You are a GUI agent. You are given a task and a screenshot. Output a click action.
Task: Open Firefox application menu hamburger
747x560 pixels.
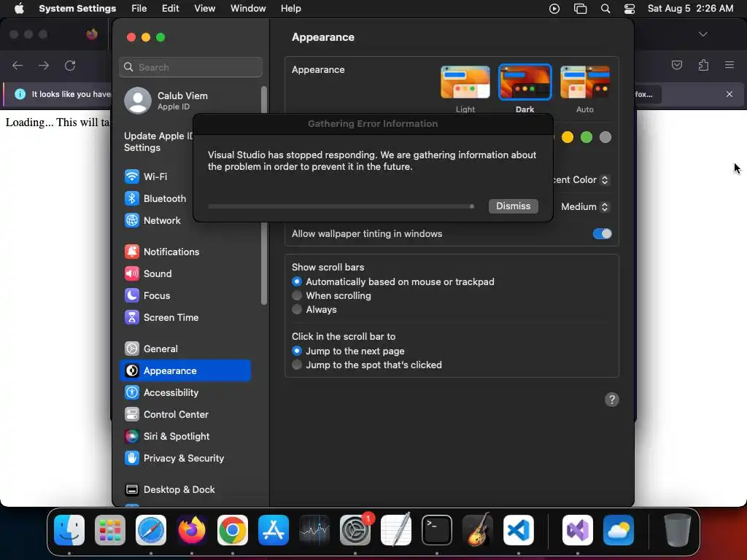[x=729, y=65]
